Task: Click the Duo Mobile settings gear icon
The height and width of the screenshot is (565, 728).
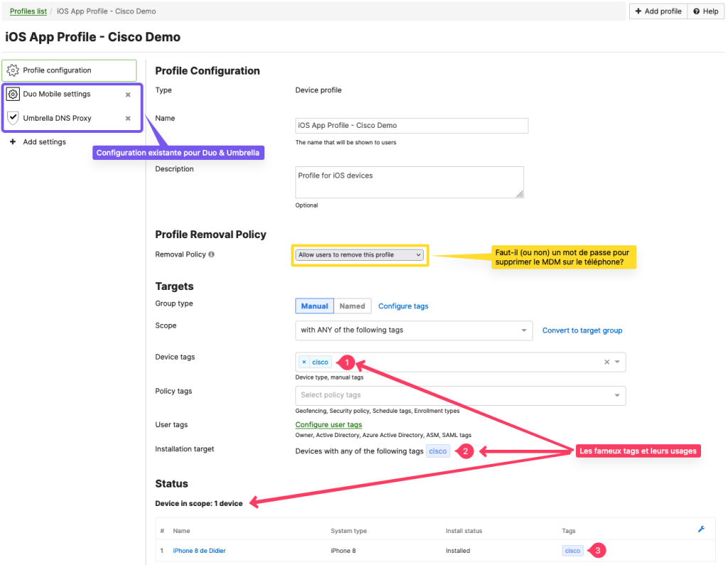Action: [13, 95]
